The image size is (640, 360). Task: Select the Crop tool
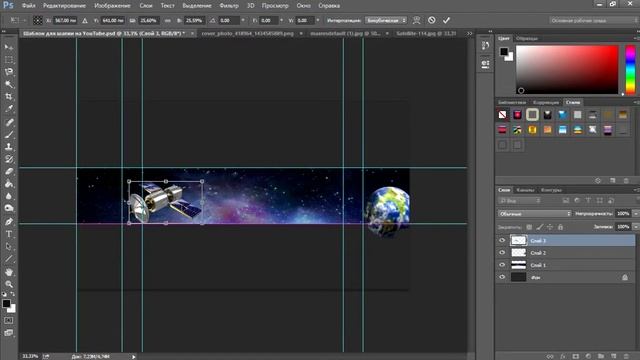pyautogui.click(x=9, y=97)
